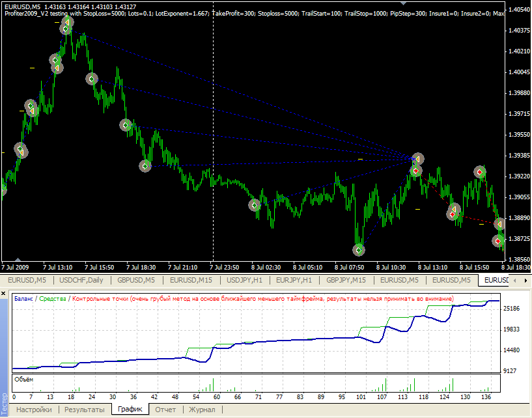Show the Журнал tab
Image resolution: width=532 pixels, height=418 pixels.
(203, 410)
